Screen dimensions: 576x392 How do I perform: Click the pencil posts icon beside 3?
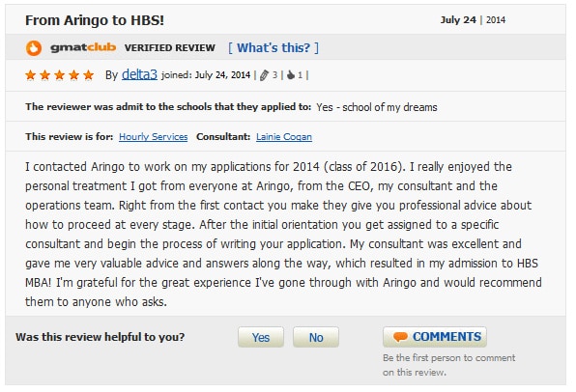pos(264,75)
